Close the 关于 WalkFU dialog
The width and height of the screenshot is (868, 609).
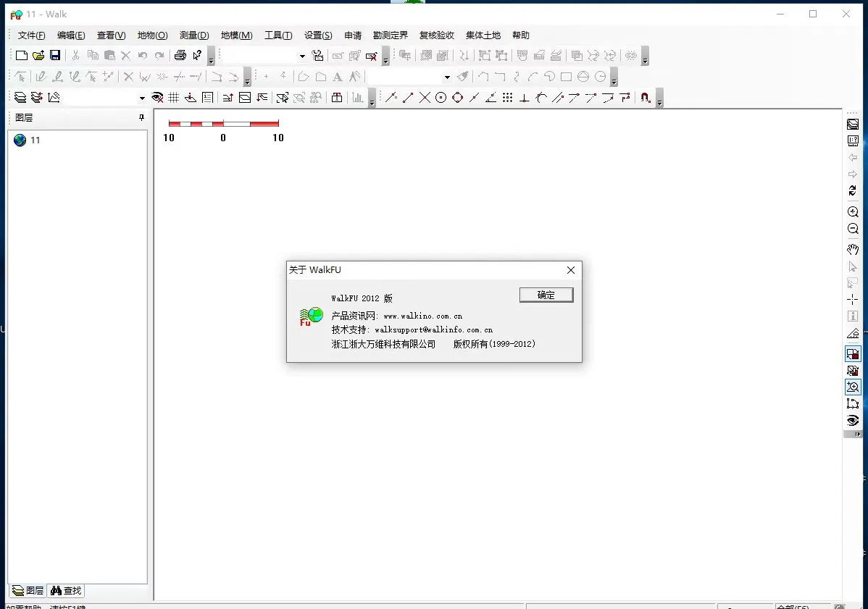pos(571,270)
